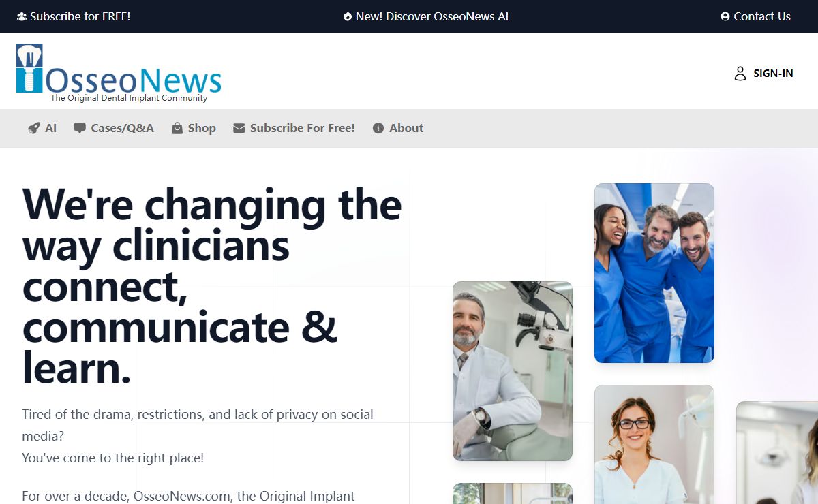Click photo of three laughing clinicians in scrubs
The width and height of the screenshot is (818, 504).
[654, 273]
